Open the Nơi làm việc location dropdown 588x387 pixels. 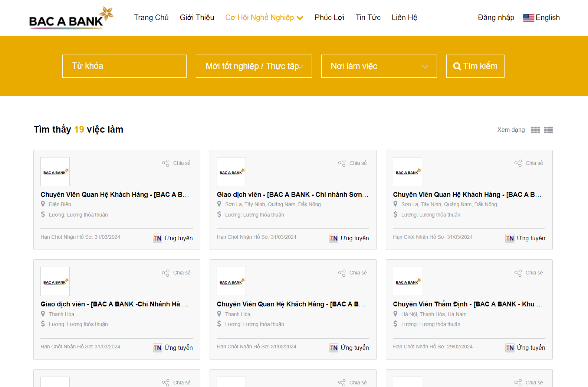pyautogui.click(x=379, y=66)
